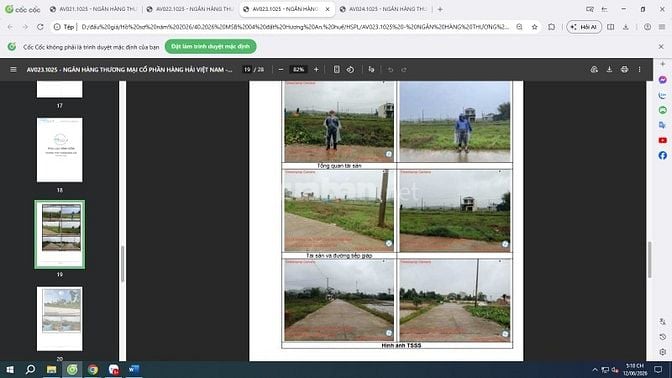Image resolution: width=672 pixels, height=378 pixels.
Task: Open YouTube in the side panel
Action: pyautogui.click(x=663, y=140)
